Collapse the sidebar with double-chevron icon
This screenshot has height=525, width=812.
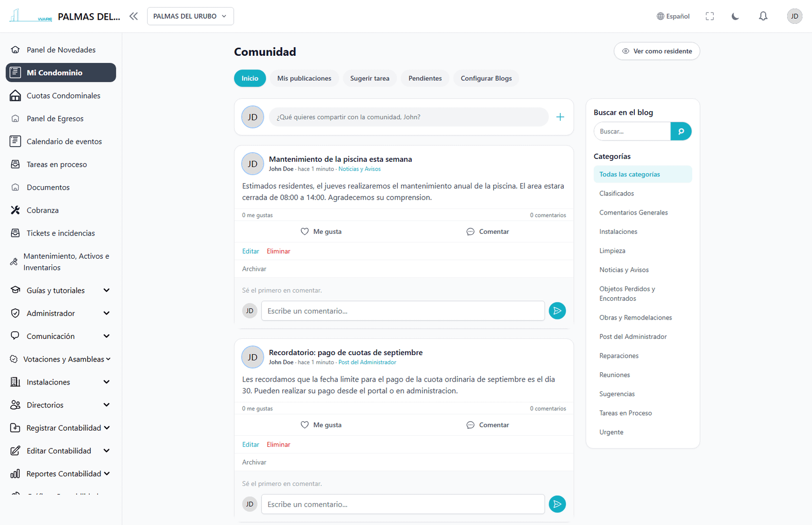point(133,16)
